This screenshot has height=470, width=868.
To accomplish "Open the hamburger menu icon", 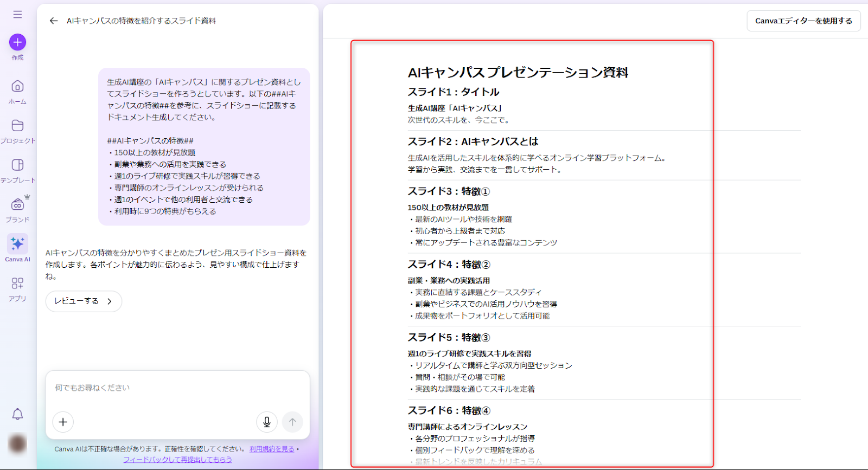I will pyautogui.click(x=17, y=15).
